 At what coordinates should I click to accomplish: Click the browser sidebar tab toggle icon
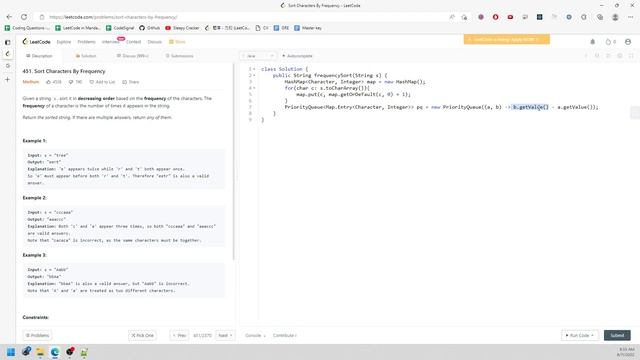click(x=7, y=42)
